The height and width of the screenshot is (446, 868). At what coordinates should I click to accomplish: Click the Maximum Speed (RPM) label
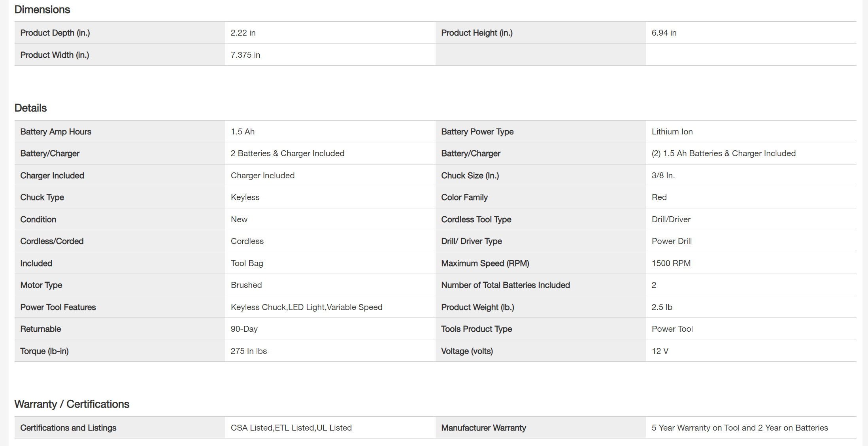(x=485, y=263)
